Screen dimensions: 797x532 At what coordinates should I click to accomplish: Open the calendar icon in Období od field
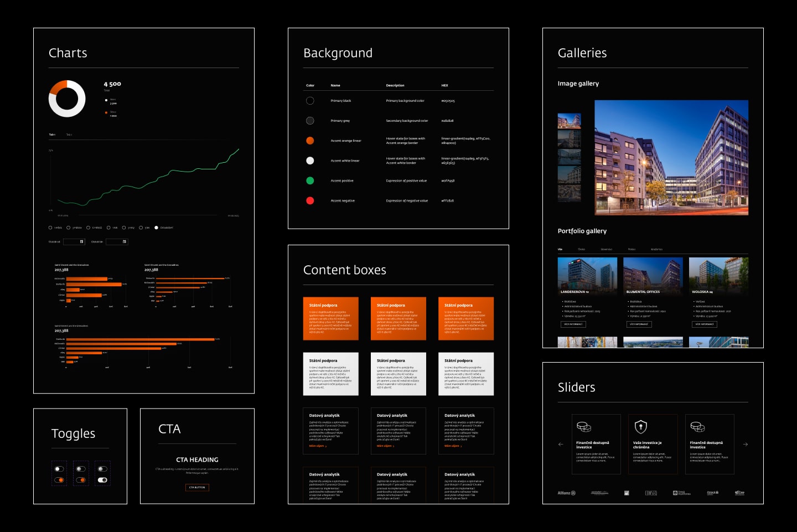(82, 242)
